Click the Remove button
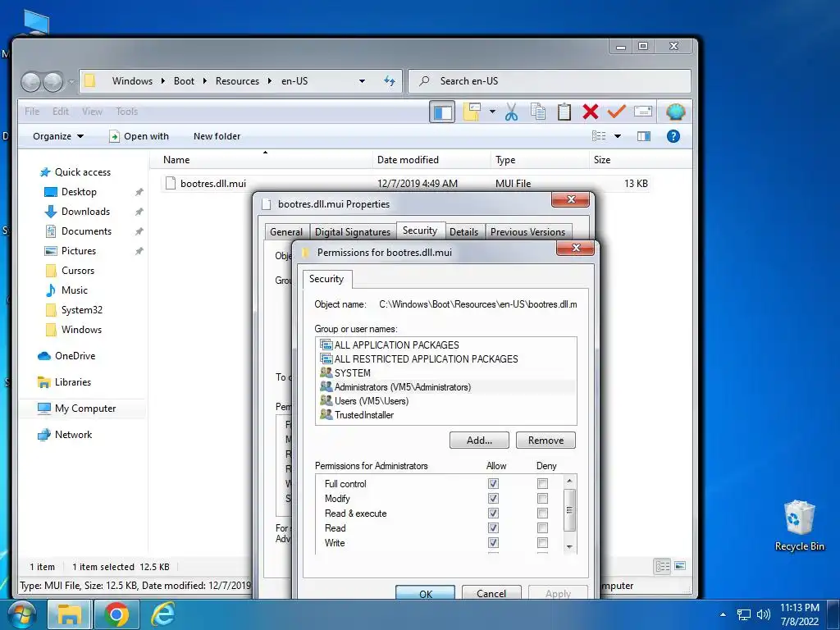The image size is (840, 630). (x=546, y=441)
